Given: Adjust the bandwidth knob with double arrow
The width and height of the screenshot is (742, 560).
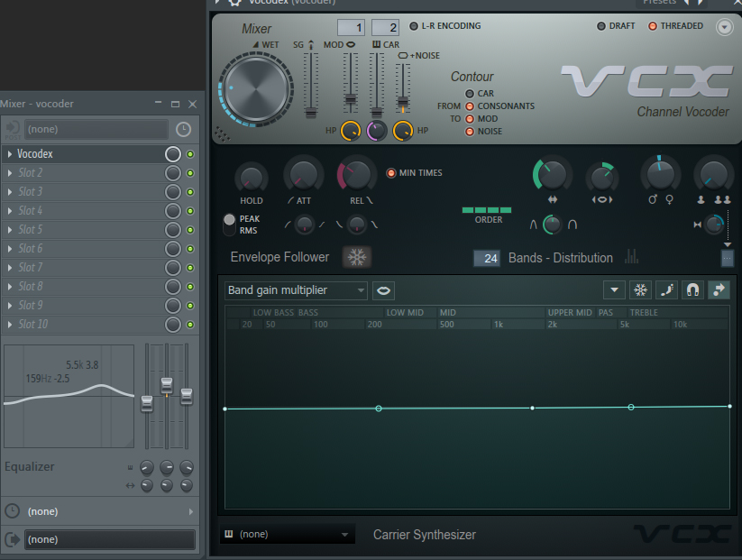Looking at the screenshot, I should 553,174.
